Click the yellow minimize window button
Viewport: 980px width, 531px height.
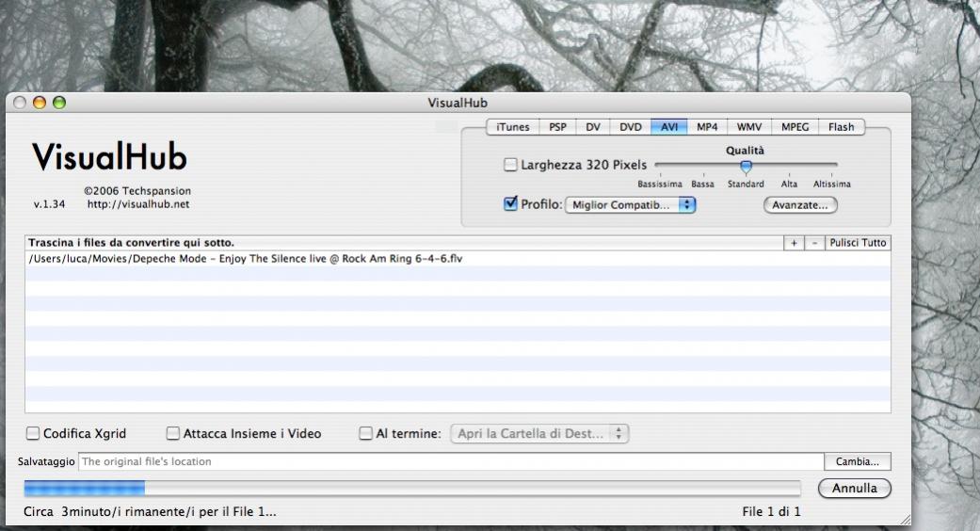(x=40, y=103)
